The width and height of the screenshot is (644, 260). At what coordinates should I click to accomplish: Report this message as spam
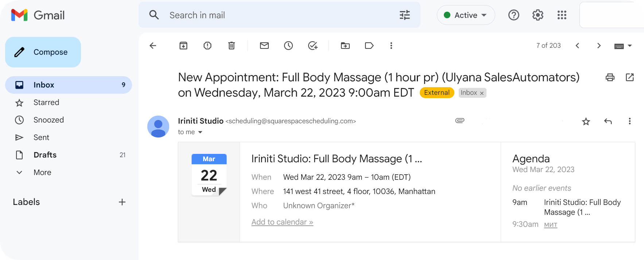coord(207,46)
